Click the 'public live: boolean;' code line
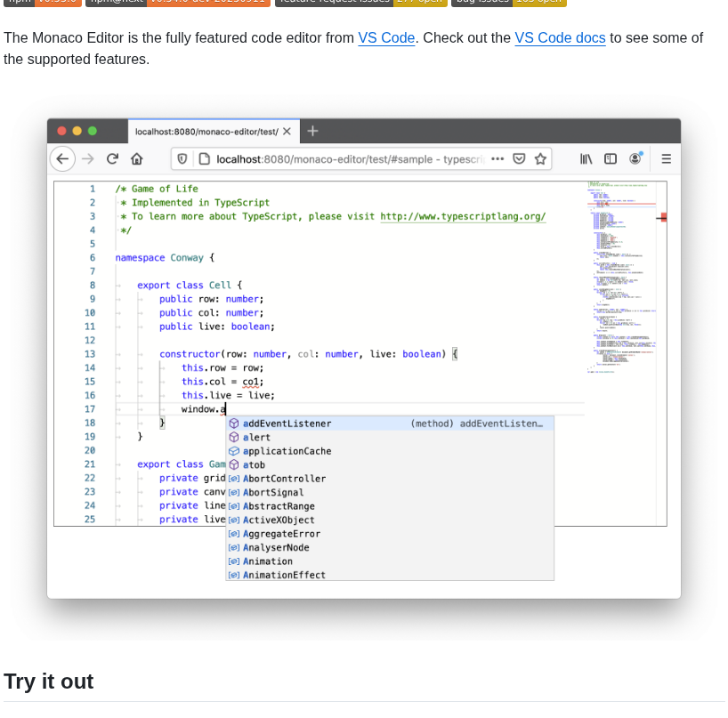728x718 pixels. coord(217,327)
